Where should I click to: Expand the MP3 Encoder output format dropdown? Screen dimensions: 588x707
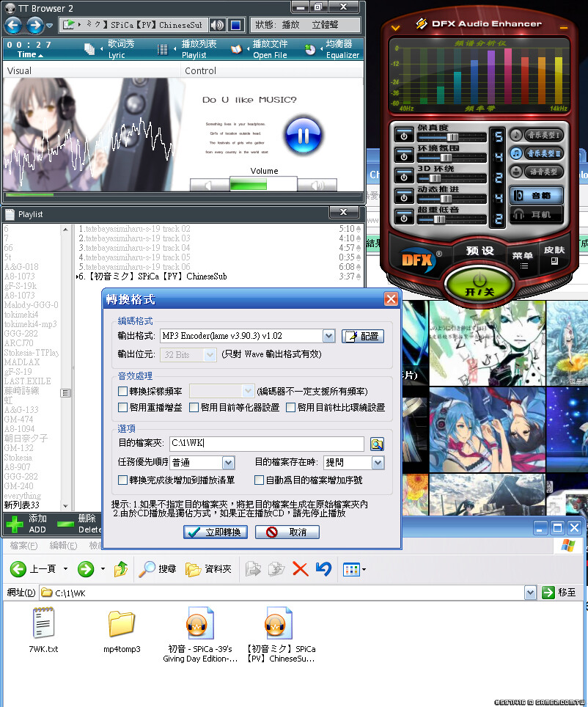tap(329, 336)
